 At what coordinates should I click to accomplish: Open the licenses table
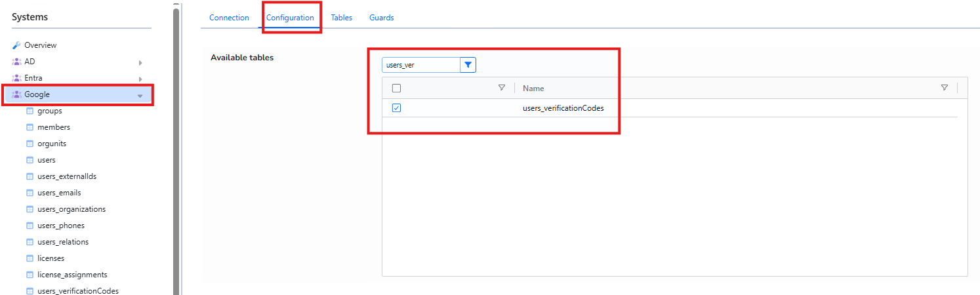click(x=51, y=258)
